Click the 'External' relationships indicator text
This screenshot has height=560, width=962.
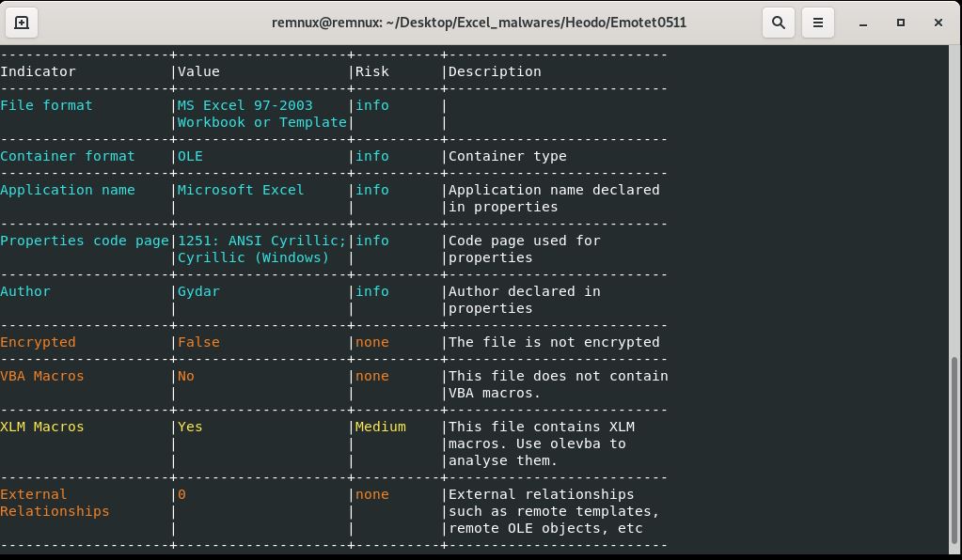click(34, 494)
